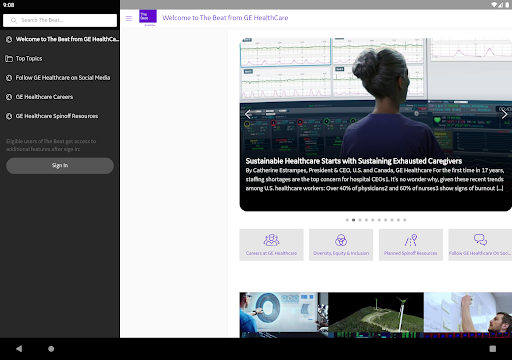Screen dimensions: 512x360
Task: Select the last carousel page dot
Action: coord(405,220)
